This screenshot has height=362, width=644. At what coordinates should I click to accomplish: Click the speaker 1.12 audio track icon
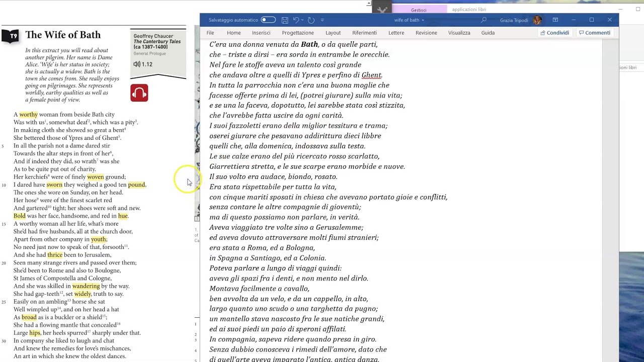[x=137, y=64]
